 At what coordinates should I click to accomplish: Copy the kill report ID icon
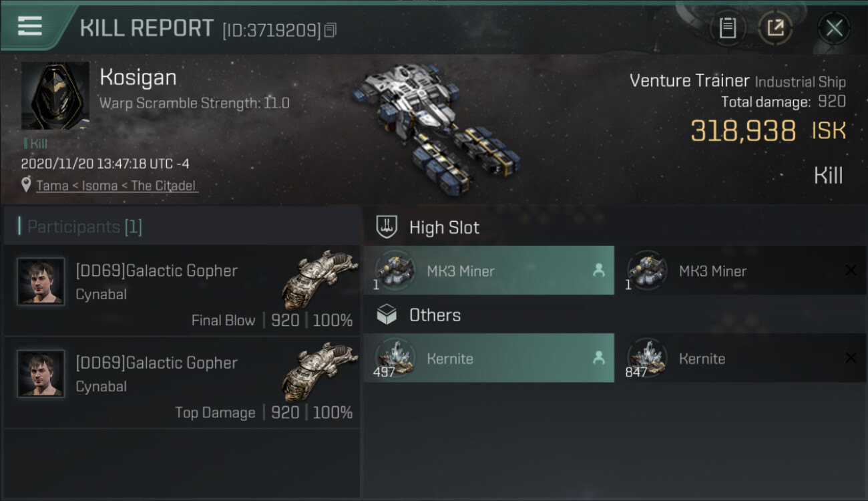(331, 30)
